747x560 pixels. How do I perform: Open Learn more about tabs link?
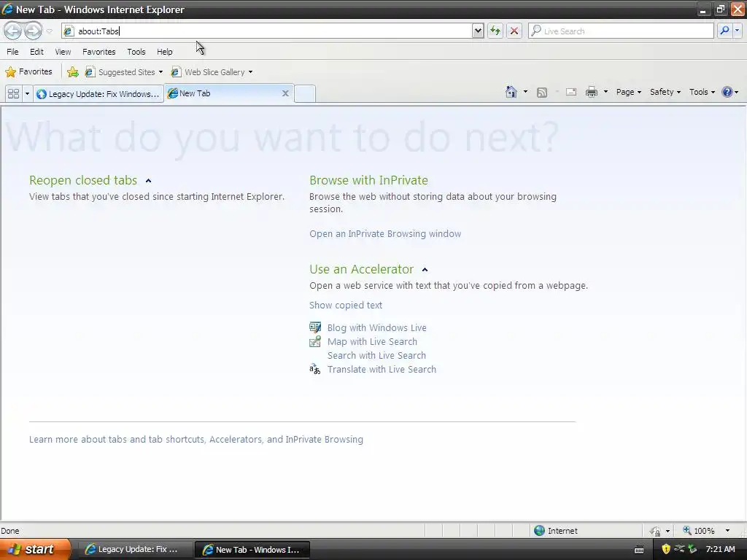(x=196, y=439)
